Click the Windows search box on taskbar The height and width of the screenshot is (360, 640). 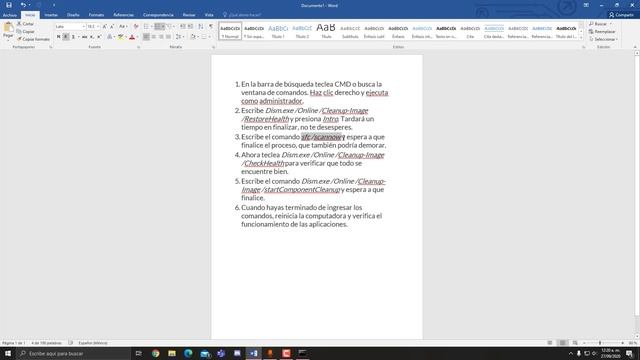pyautogui.click(x=73, y=353)
